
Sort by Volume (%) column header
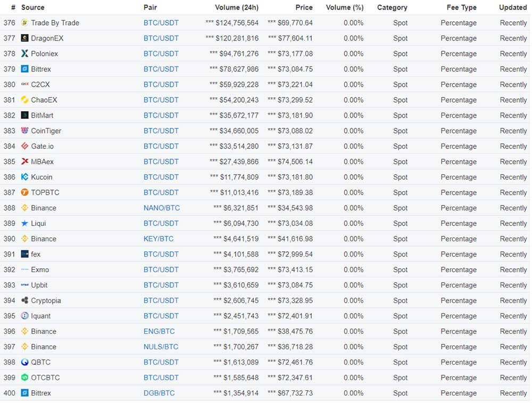point(344,7)
